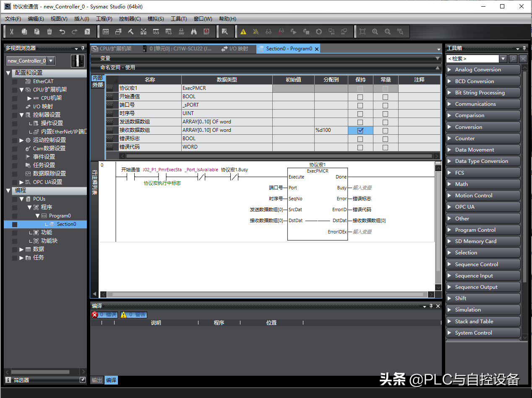Click the Cut scissors toolbar icon
The width and height of the screenshot is (532, 398).
[x=12, y=31]
